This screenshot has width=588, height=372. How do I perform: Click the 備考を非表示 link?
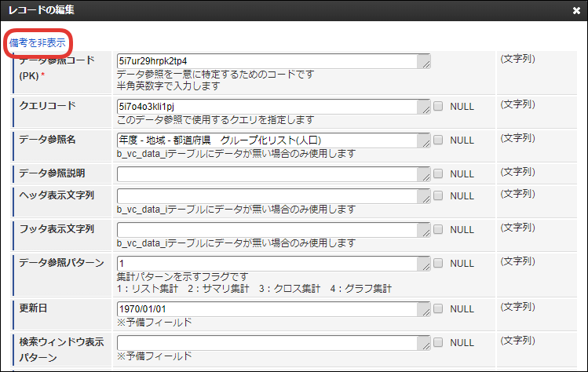click(38, 42)
